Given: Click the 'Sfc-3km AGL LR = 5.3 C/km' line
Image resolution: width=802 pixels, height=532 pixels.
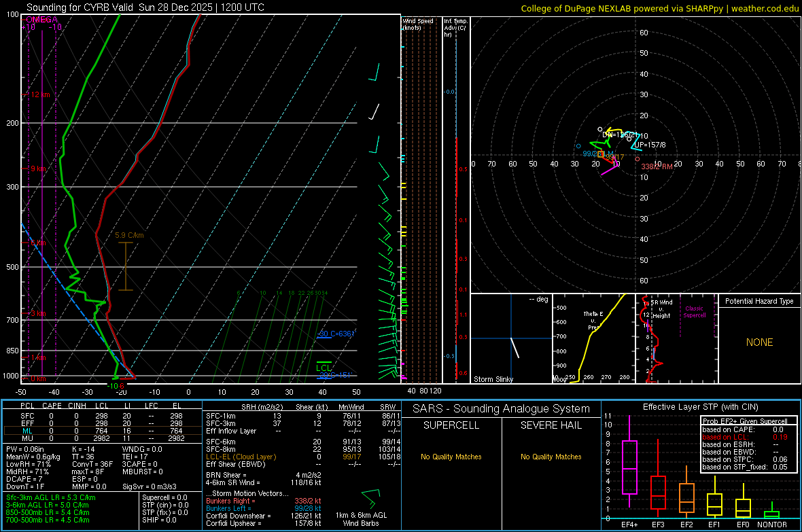Looking at the screenshot, I should (51, 497).
